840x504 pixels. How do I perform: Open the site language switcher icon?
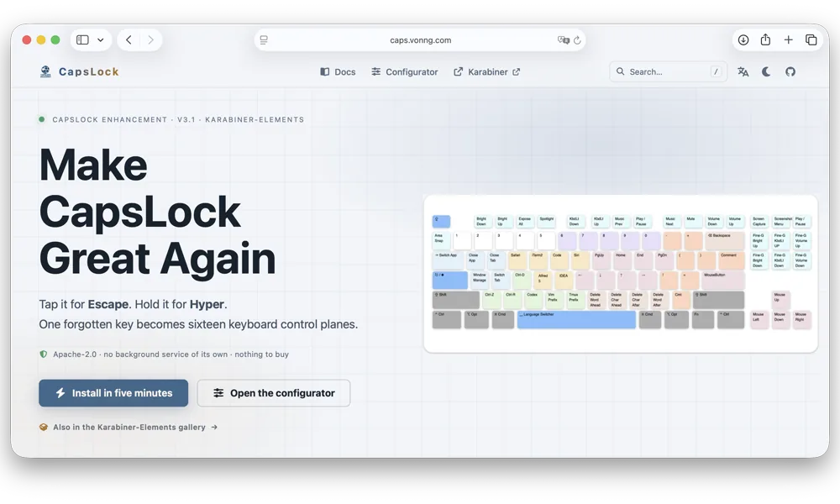pyautogui.click(x=743, y=71)
